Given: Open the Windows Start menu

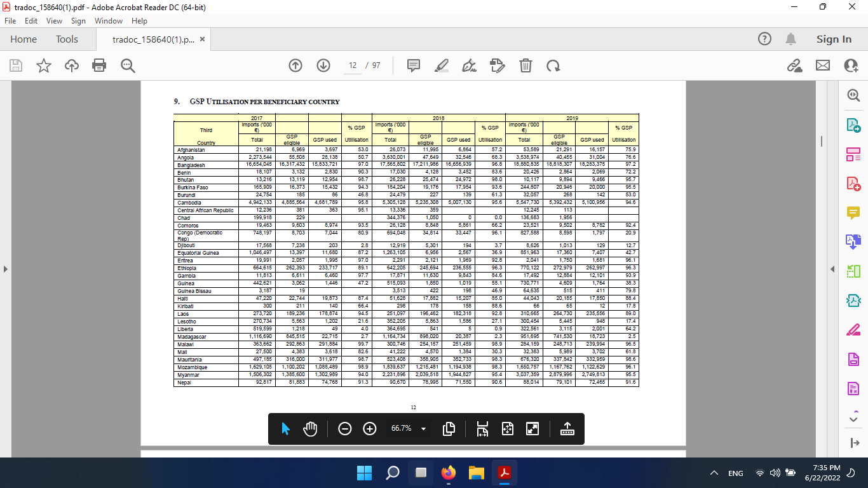Looking at the screenshot, I should pyautogui.click(x=363, y=473).
